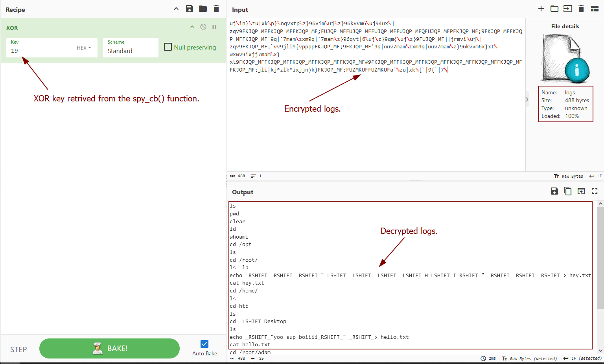Click the 'cd htb' output line
Viewport: 604px width, 364px height.
239,306
